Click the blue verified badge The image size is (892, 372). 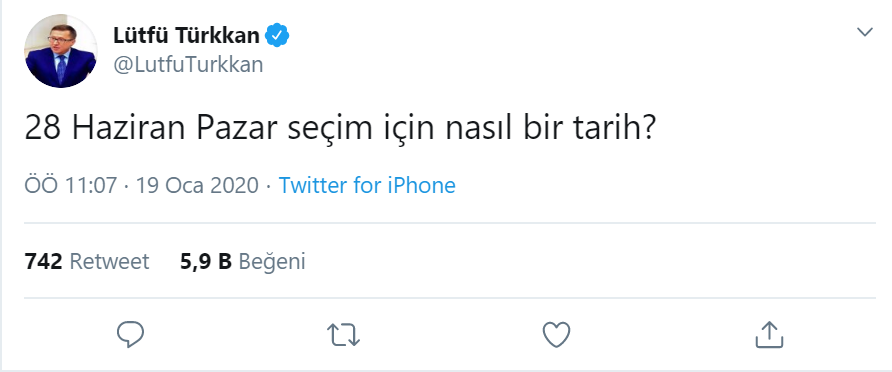point(278,36)
